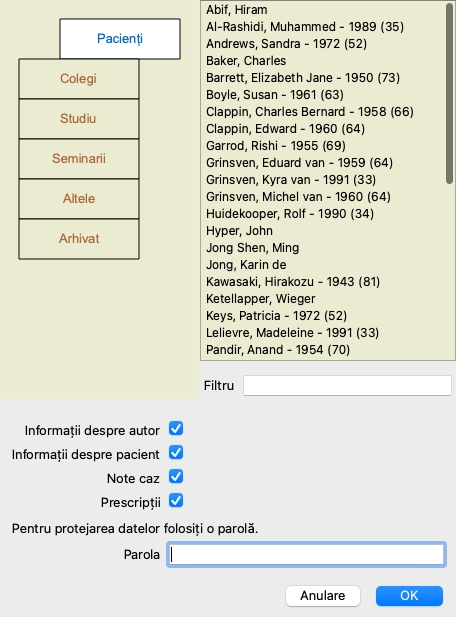The image size is (456, 617).
Task: Toggle Informații despre pacient checkbox
Action: [176, 453]
